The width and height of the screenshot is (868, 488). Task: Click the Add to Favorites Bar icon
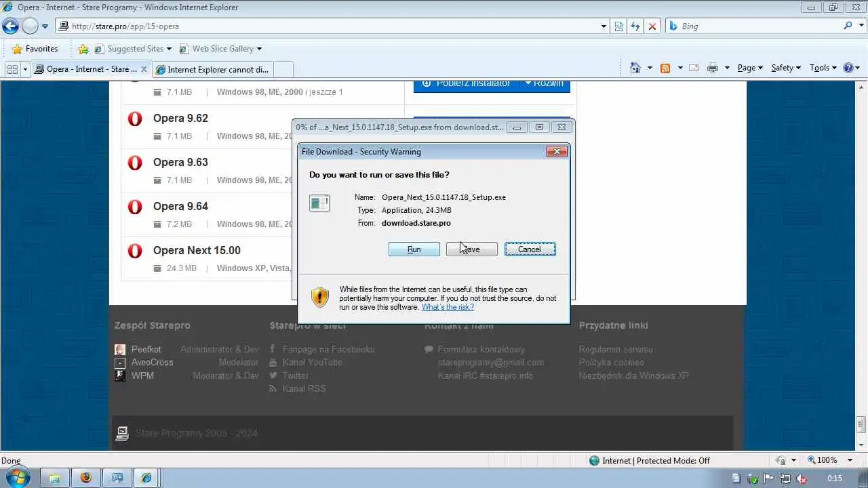point(83,49)
